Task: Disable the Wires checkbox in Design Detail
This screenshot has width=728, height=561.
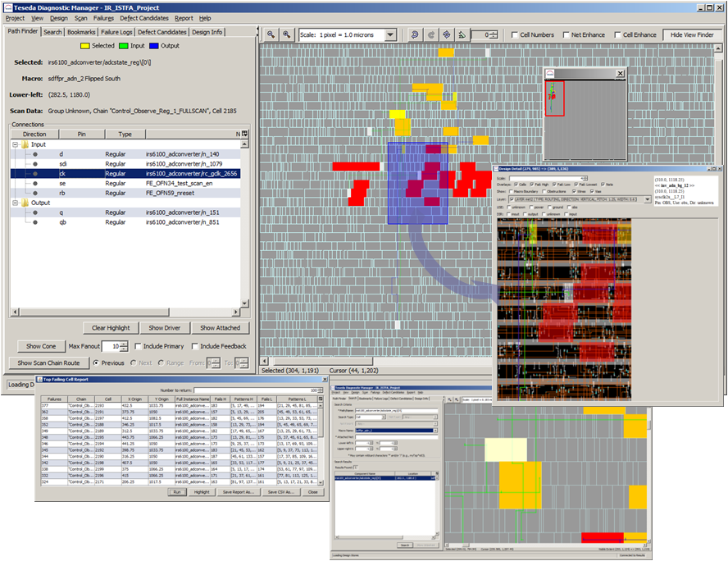Action: point(574,191)
